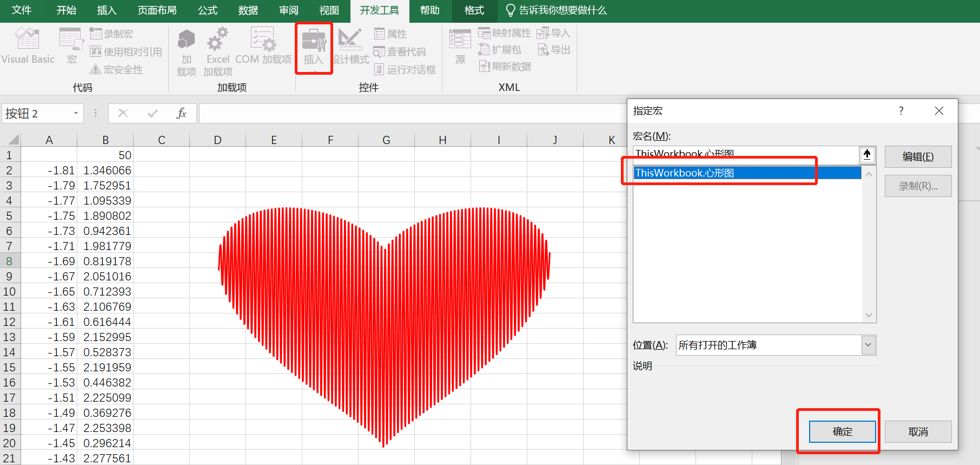Click the collapse dialog arrow button
The height and width of the screenshot is (465, 980).
868,155
